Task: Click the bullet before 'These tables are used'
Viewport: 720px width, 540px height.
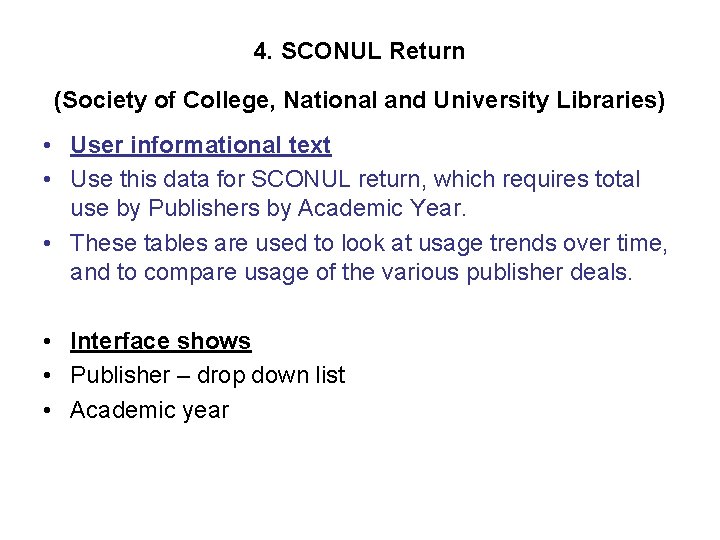Action: coord(47,243)
